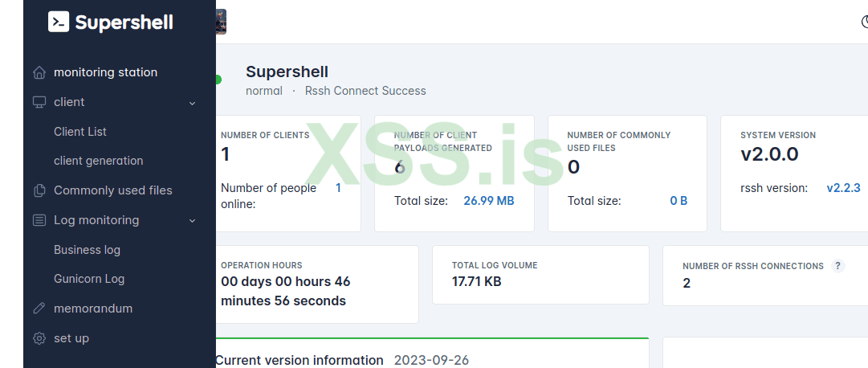Click the RSSH connections count 2

pos(687,283)
